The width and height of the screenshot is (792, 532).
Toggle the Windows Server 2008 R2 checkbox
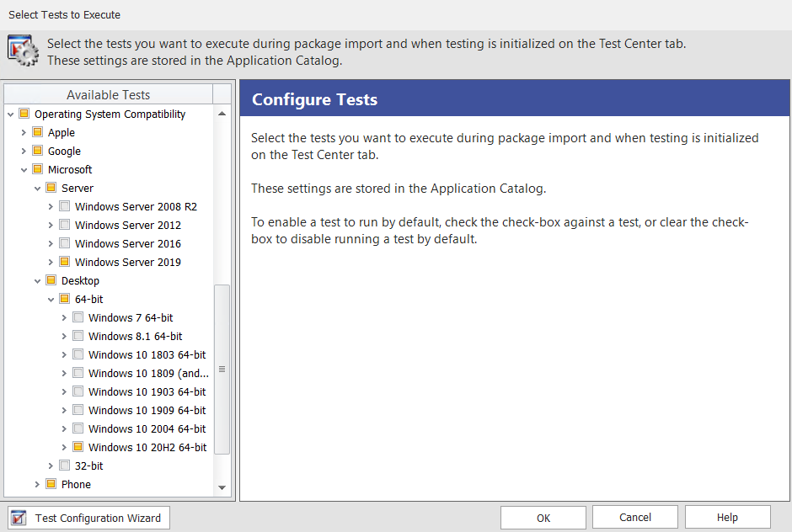[x=65, y=206]
